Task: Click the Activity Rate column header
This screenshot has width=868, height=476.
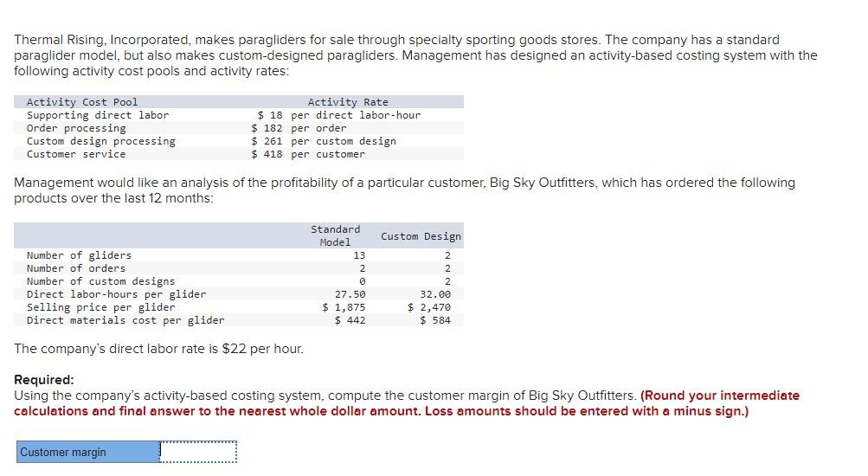Action: click(348, 102)
